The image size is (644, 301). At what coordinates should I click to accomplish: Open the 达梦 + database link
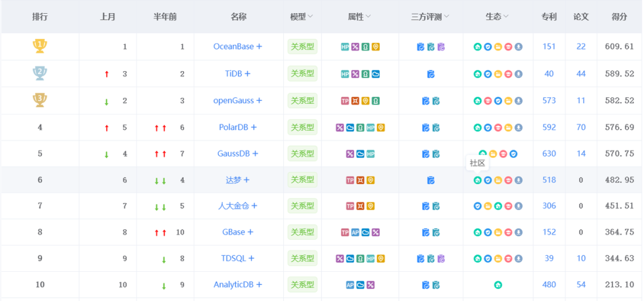[x=237, y=180]
